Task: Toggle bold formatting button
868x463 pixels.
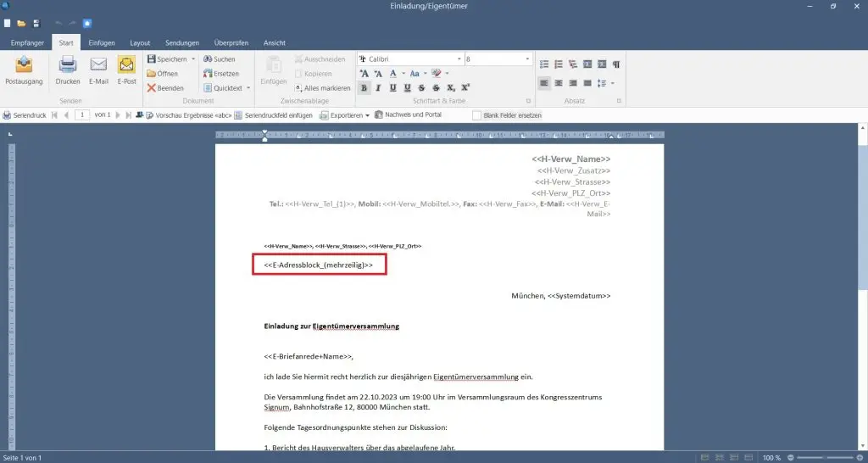Action: (364, 87)
